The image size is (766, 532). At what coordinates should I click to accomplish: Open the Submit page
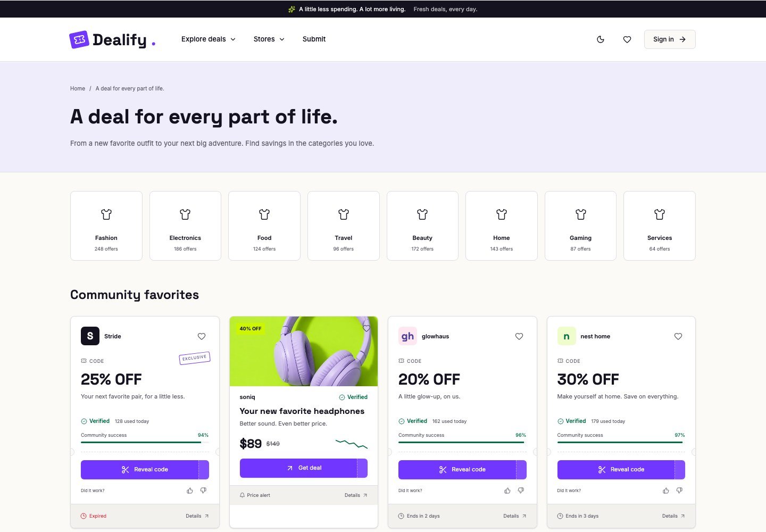click(314, 39)
